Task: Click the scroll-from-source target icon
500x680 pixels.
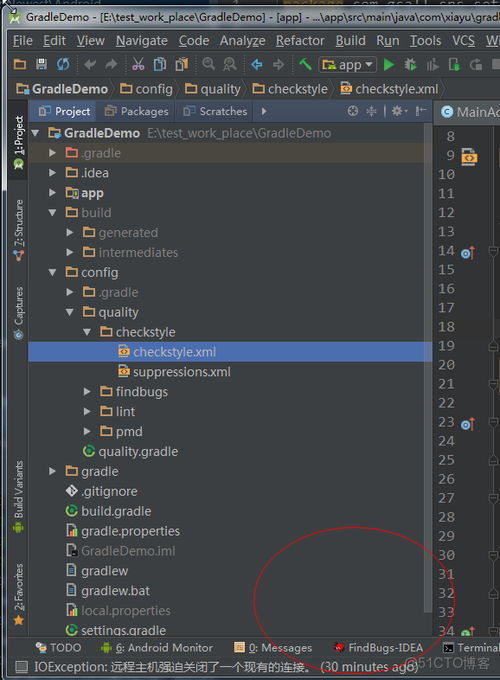Action: (x=353, y=111)
